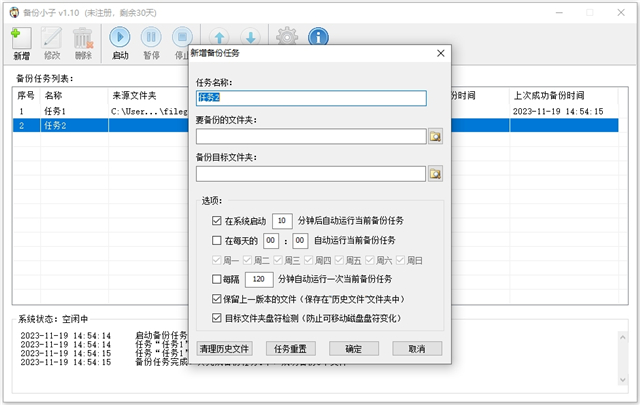Toggle 保留上一版本的文件 checkbox

point(217,298)
